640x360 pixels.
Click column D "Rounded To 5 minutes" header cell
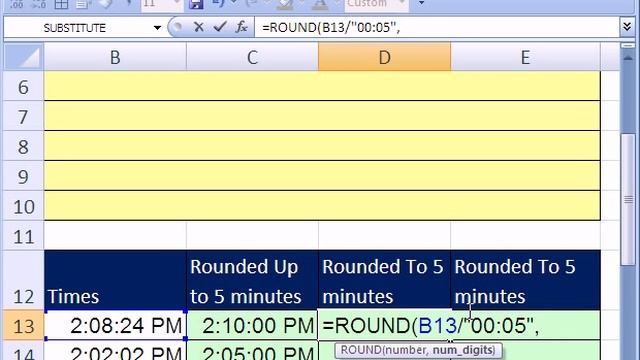tap(384, 280)
